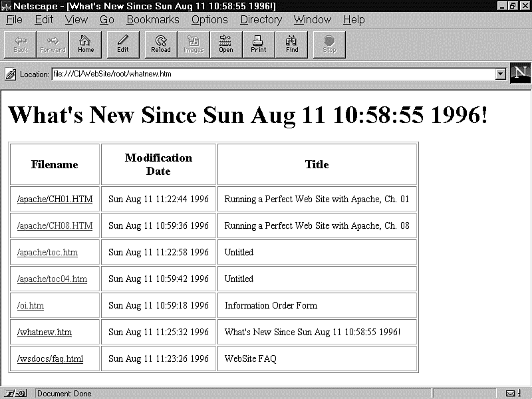
Task: Click the Edit pencil toolbar icon
Action: 123,44
